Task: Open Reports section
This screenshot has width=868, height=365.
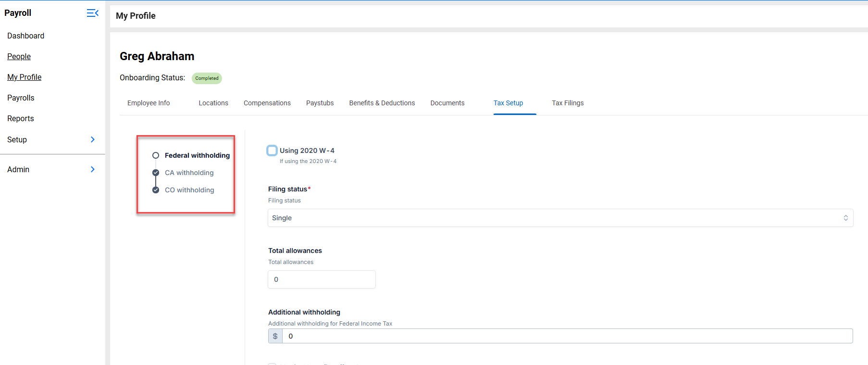Action: (x=21, y=118)
